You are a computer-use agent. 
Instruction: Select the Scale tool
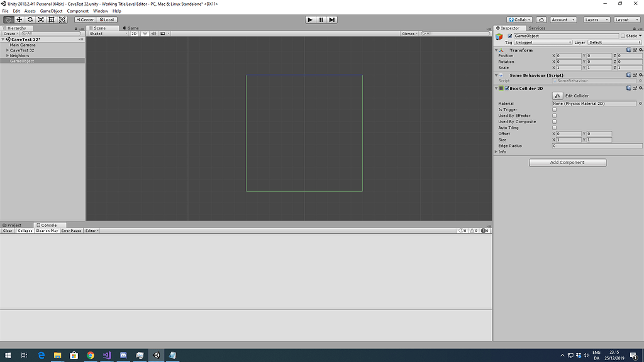[x=41, y=19]
